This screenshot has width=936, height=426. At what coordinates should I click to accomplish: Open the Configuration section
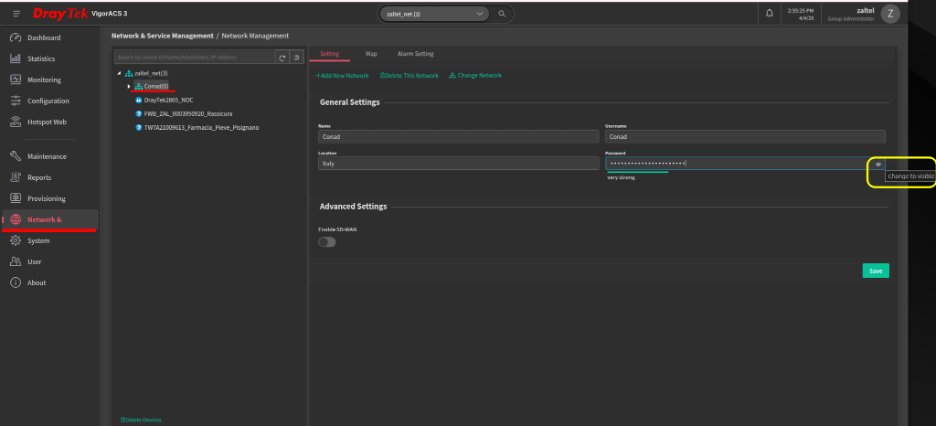48,101
